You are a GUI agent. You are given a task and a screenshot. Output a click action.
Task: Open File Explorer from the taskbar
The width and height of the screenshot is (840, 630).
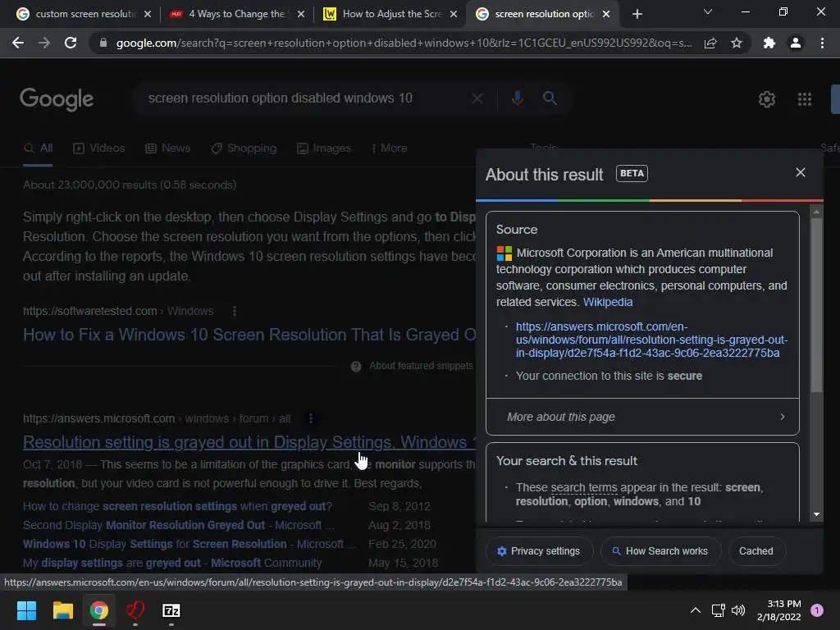coord(62,610)
